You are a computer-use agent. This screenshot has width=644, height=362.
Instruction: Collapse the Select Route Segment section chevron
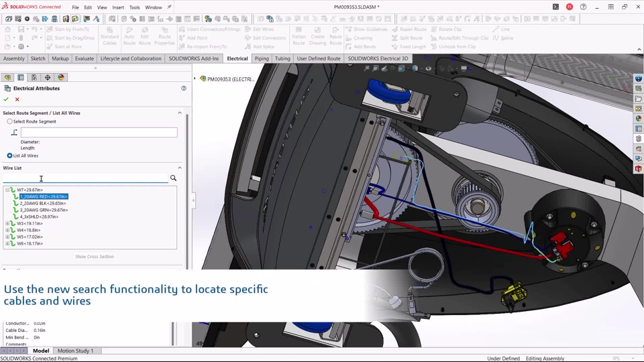pyautogui.click(x=180, y=113)
